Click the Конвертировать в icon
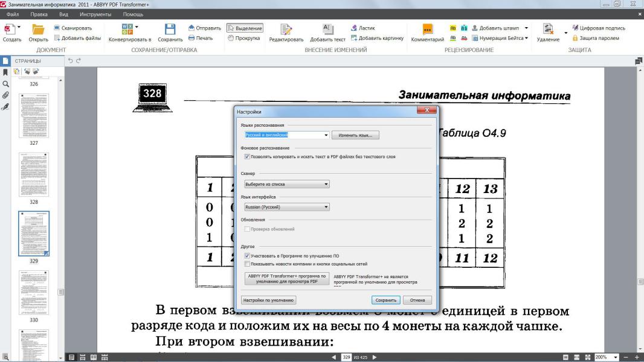 pos(127,29)
